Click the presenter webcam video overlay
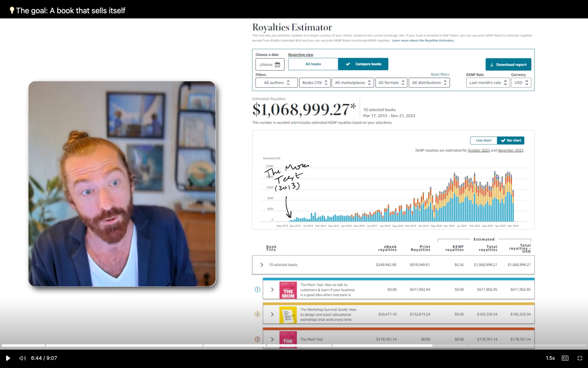Image resolution: width=588 pixels, height=368 pixels. coord(122,184)
